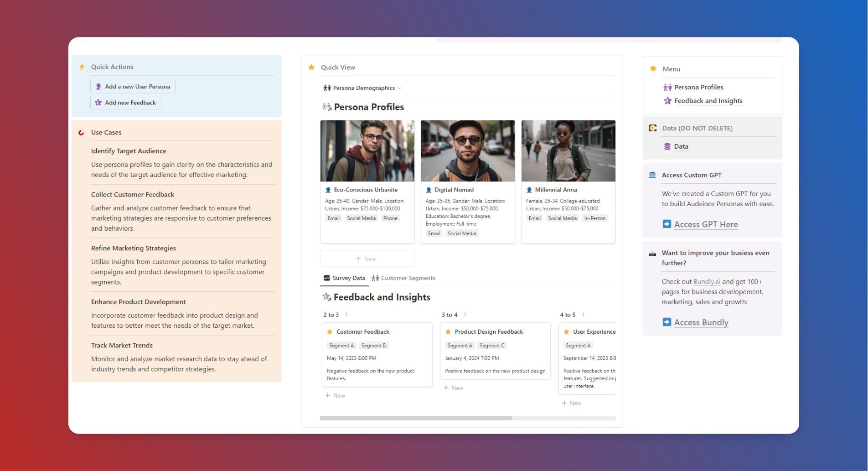This screenshot has width=868, height=471.
Task: Click the Survey Data tab icon
Action: pos(327,278)
